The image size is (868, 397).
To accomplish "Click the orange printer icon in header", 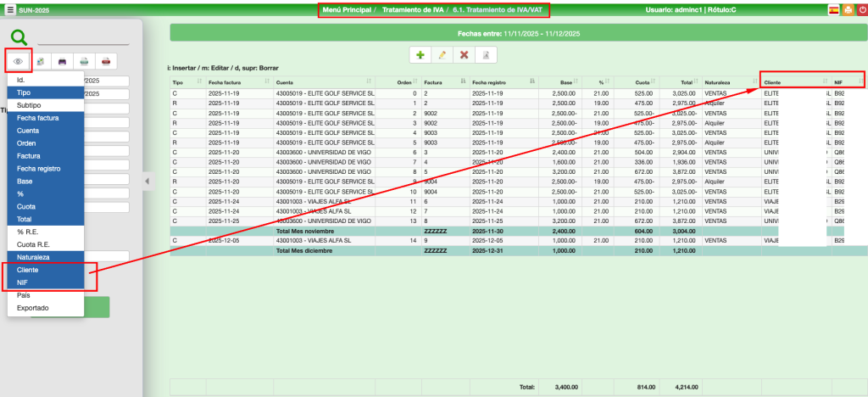I will pyautogui.click(x=846, y=10).
